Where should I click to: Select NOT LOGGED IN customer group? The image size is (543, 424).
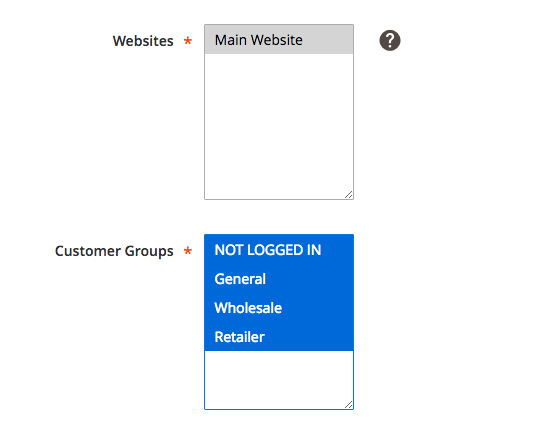(279, 250)
